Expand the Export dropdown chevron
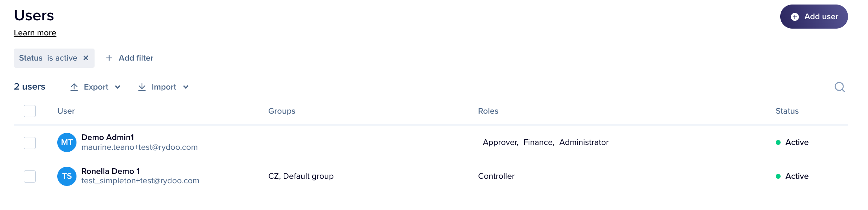This screenshot has width=868, height=210. [118, 87]
